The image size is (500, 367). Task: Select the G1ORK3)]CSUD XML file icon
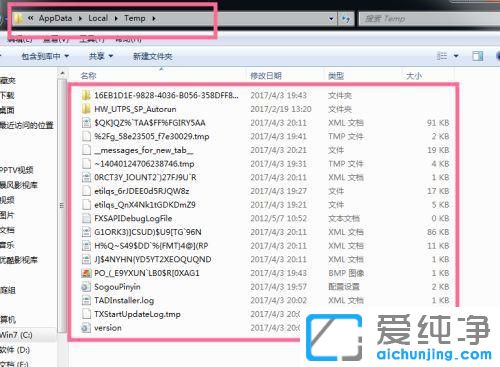point(86,232)
